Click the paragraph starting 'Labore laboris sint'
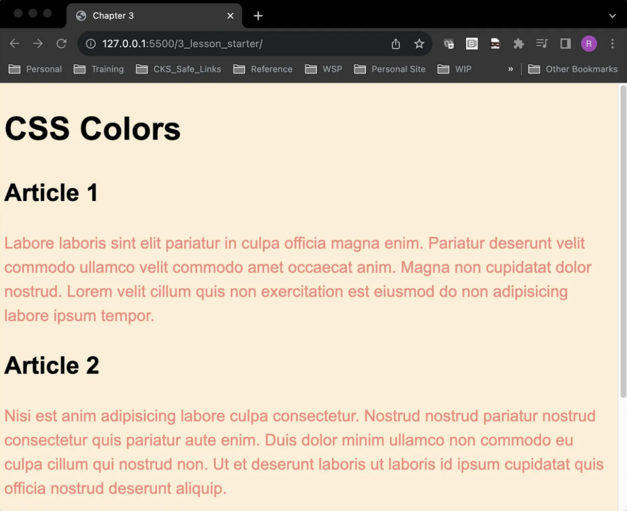 click(x=298, y=279)
